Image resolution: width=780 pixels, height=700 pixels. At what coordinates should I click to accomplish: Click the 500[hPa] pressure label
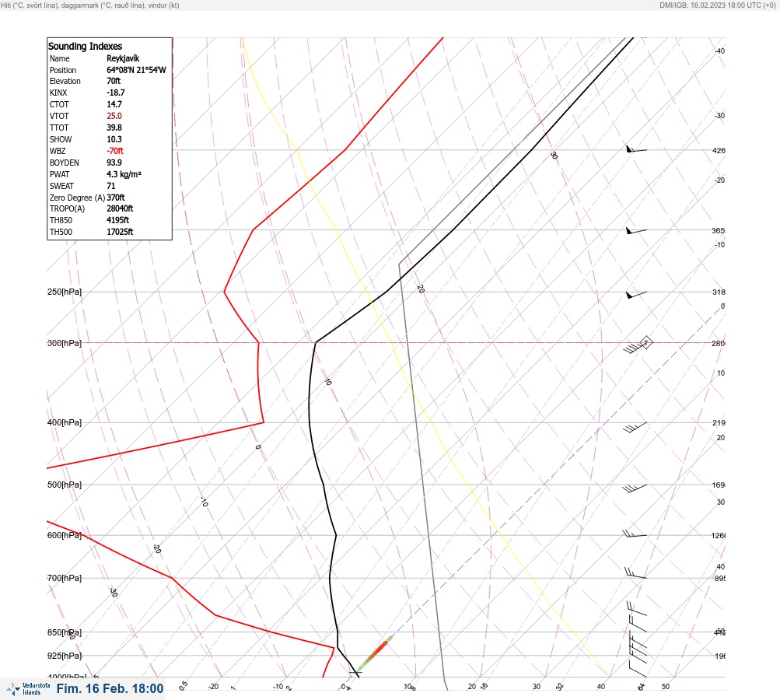pos(65,485)
